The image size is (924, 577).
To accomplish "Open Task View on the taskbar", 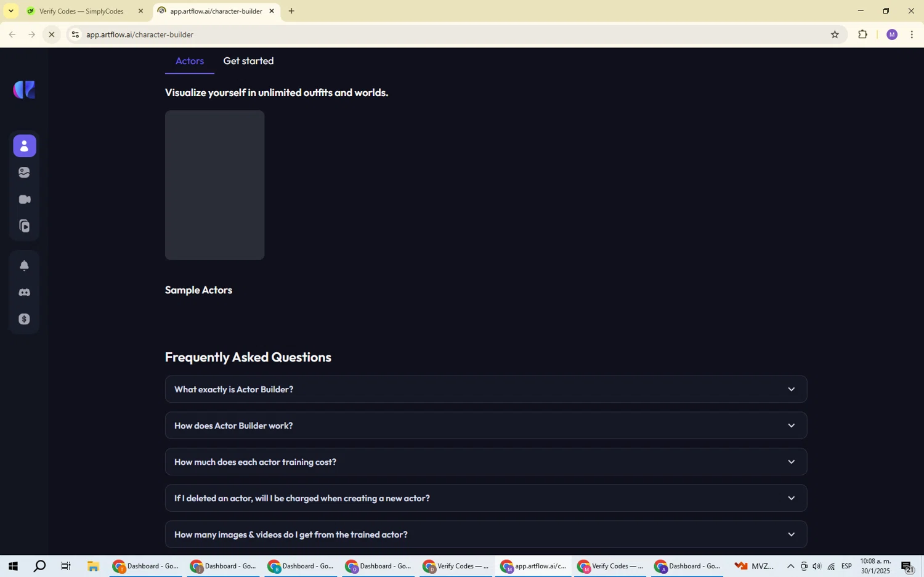I will pos(66,567).
